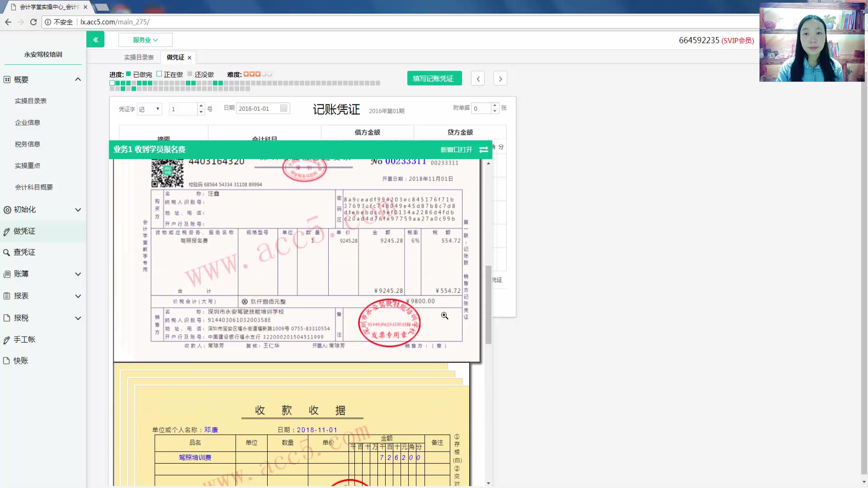Toggle the 还没做 progress legend box
Screen dimensions: 868x488
pos(190,74)
